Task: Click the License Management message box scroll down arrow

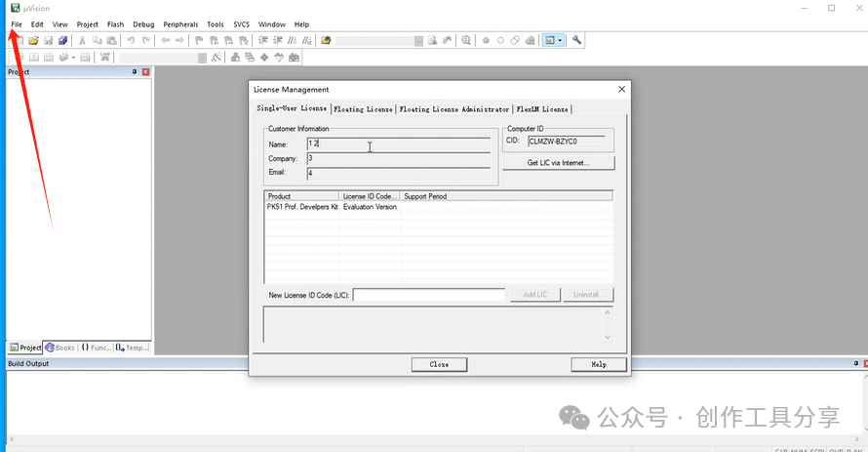Action: [608, 337]
